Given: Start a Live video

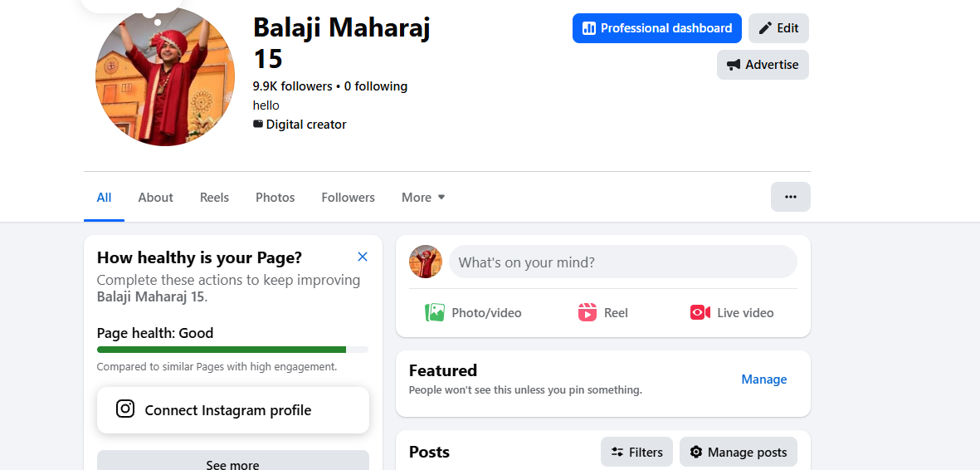Looking at the screenshot, I should tap(732, 312).
